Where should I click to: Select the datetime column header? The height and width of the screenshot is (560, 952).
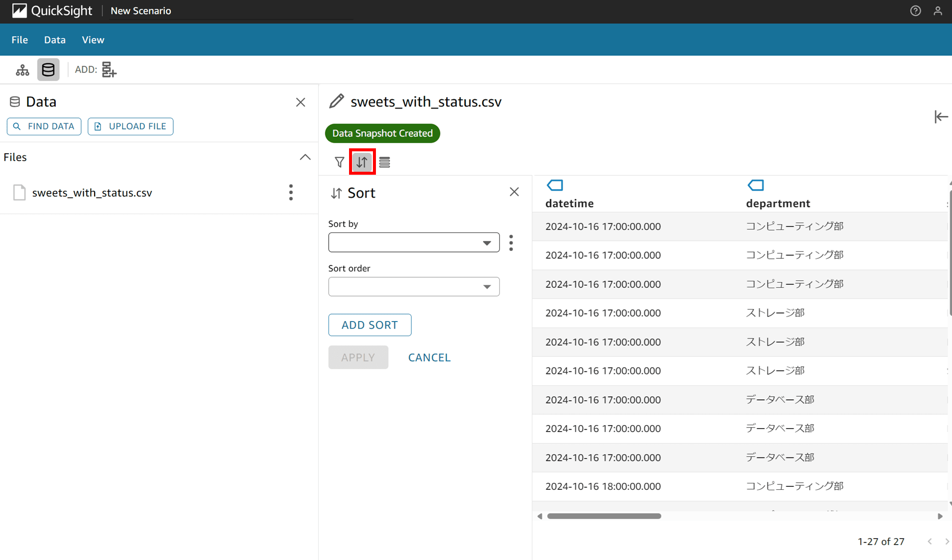570,204
